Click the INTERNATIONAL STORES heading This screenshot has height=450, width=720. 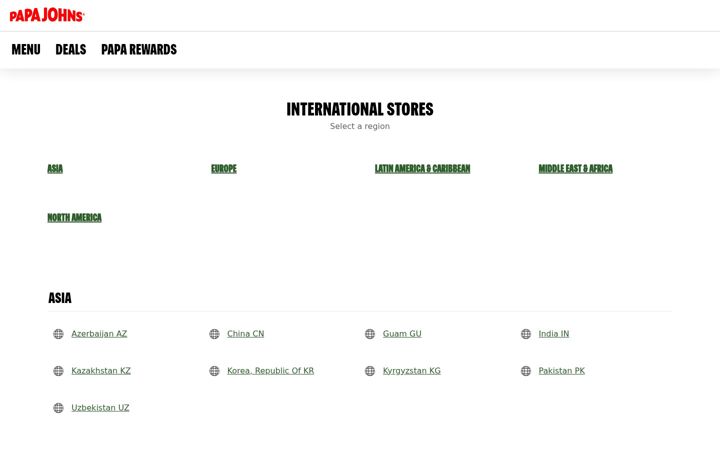[x=360, y=109]
